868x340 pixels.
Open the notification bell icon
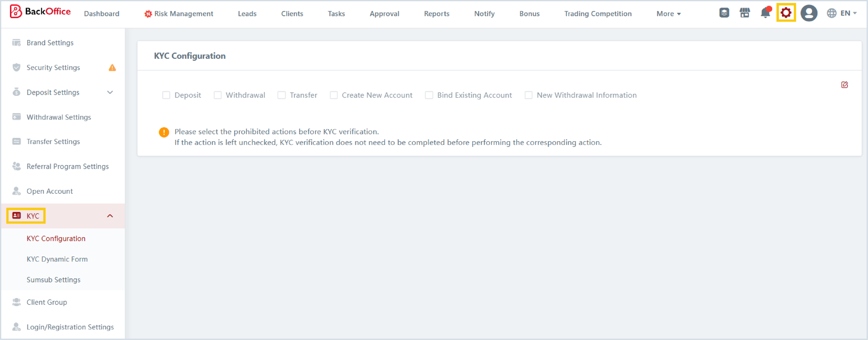click(x=765, y=13)
